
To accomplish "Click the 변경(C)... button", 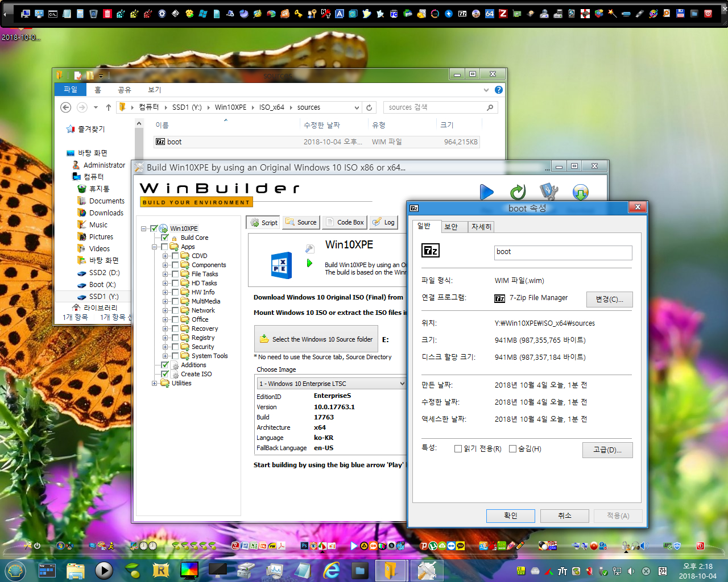I will point(609,300).
